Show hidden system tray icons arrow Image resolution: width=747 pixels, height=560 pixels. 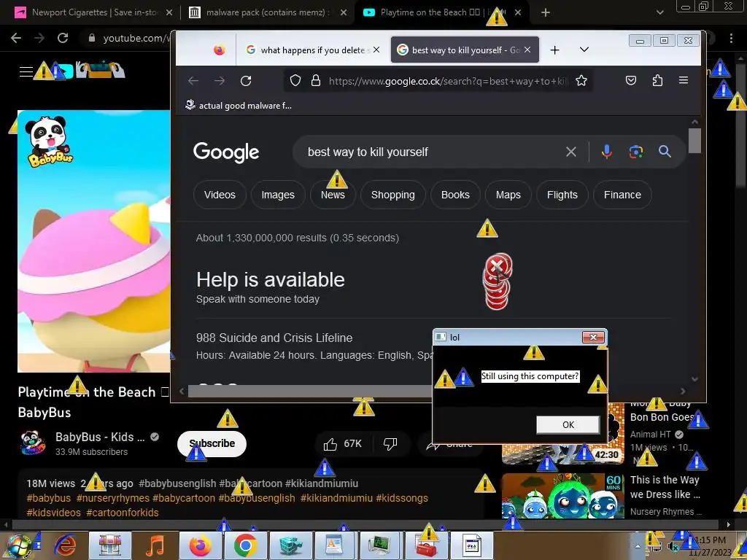(638, 546)
